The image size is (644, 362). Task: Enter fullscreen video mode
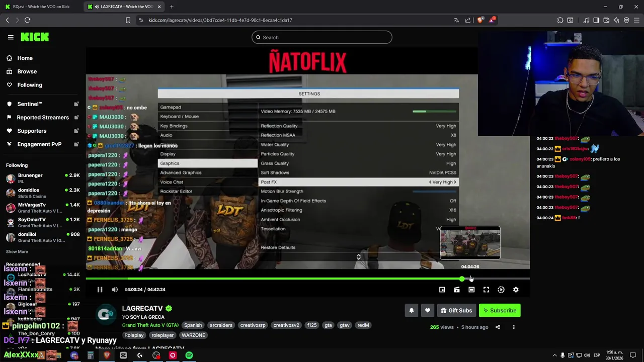pos(486,290)
